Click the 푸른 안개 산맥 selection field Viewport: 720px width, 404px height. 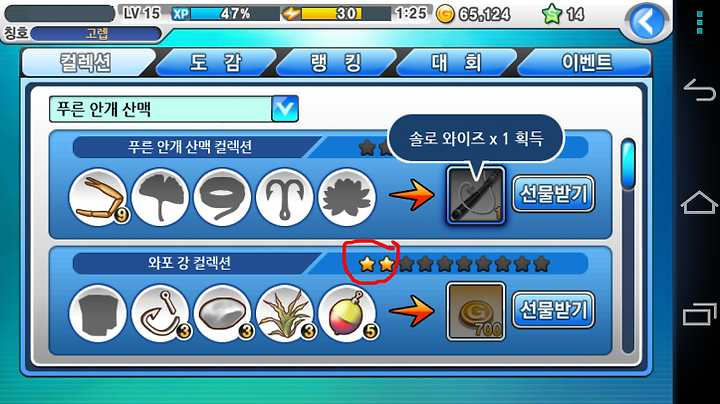pyautogui.click(x=174, y=109)
